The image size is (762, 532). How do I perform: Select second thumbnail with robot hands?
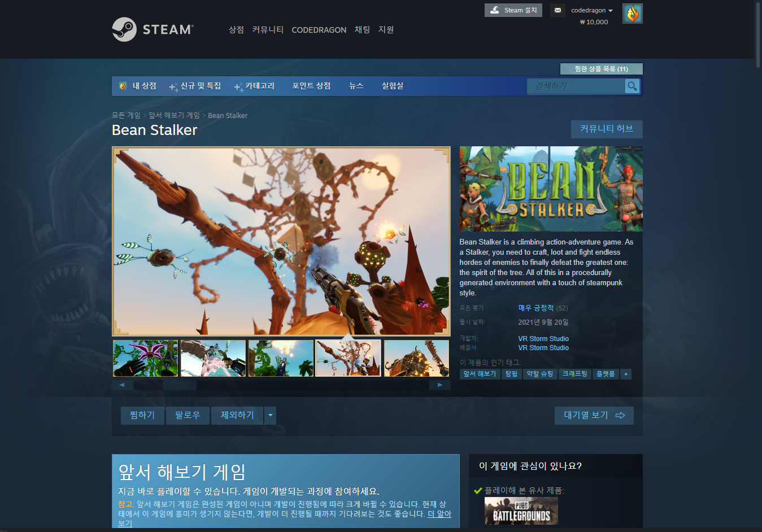[x=213, y=358]
